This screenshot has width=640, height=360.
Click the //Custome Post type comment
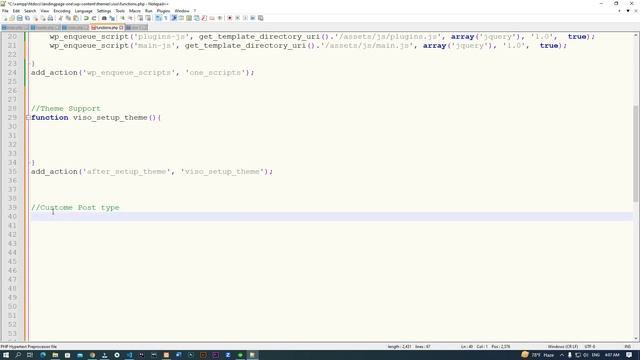point(75,207)
